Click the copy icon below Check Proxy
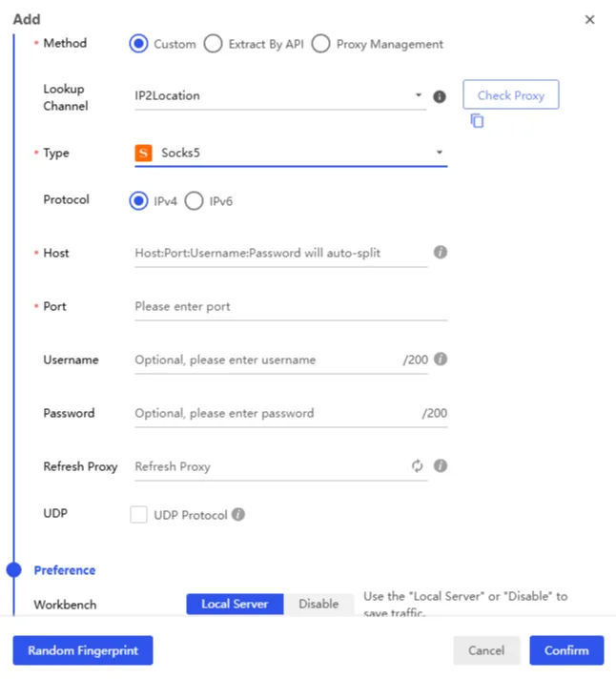This screenshot has width=616, height=679. [477, 121]
